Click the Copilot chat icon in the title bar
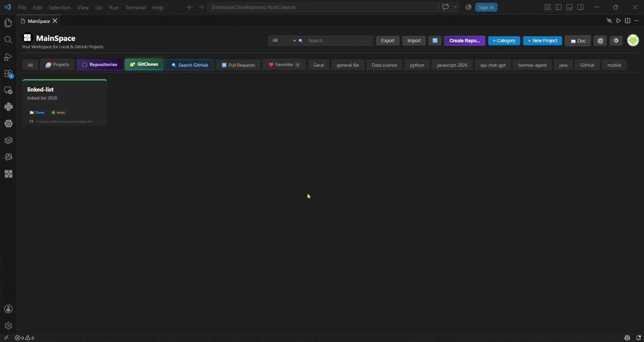This screenshot has height=342, width=644. click(x=445, y=7)
